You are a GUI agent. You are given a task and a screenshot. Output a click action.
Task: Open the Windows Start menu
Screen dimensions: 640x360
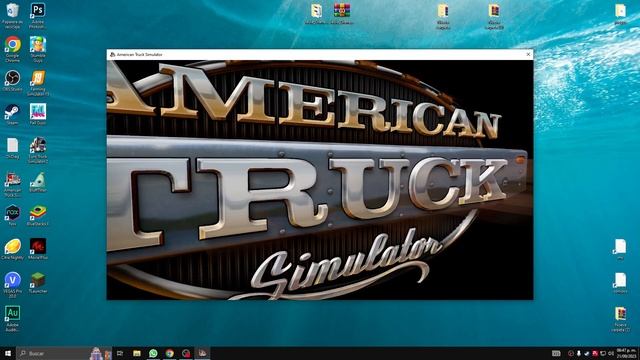click(x=8, y=353)
